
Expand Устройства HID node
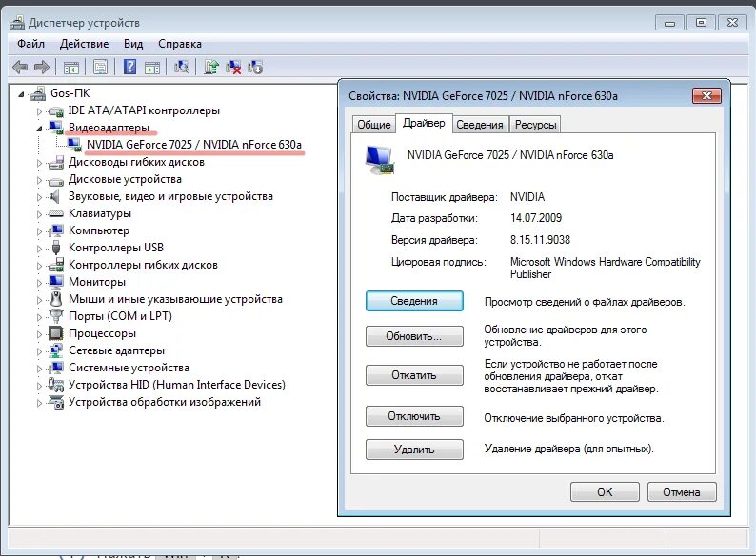40,386
